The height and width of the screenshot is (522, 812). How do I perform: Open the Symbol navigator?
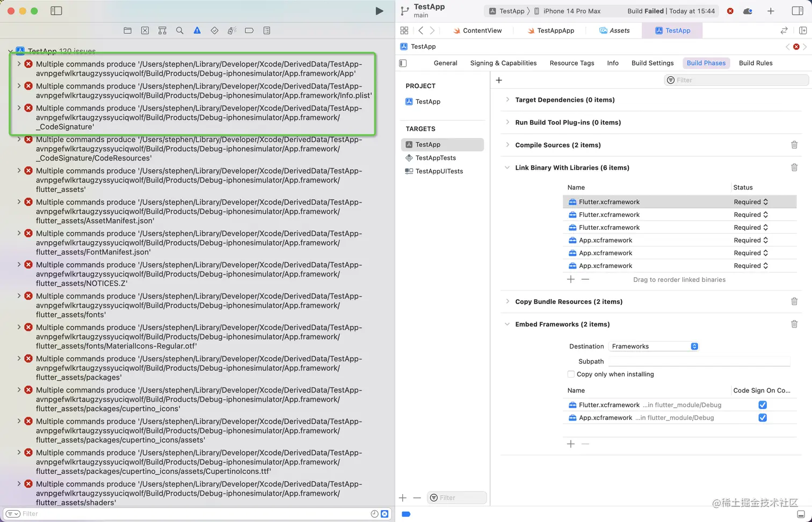[162, 31]
